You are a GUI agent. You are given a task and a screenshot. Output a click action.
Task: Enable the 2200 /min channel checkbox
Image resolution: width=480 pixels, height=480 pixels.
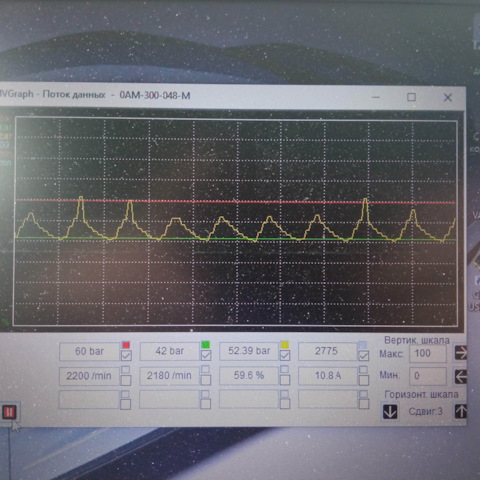126,380
